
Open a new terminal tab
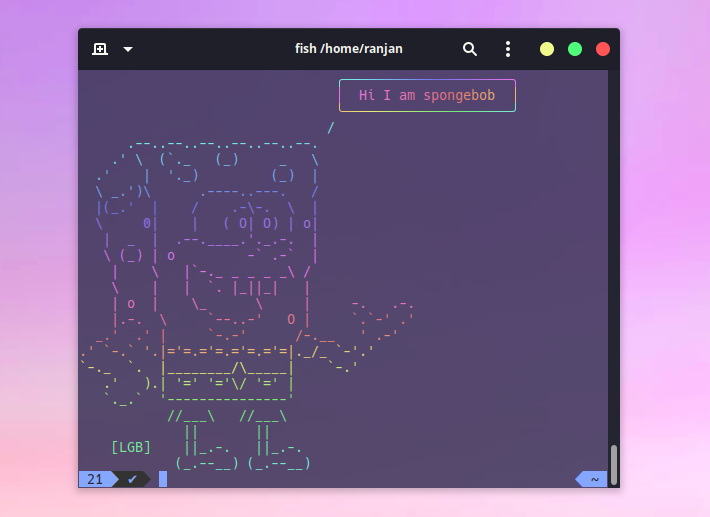(100, 49)
